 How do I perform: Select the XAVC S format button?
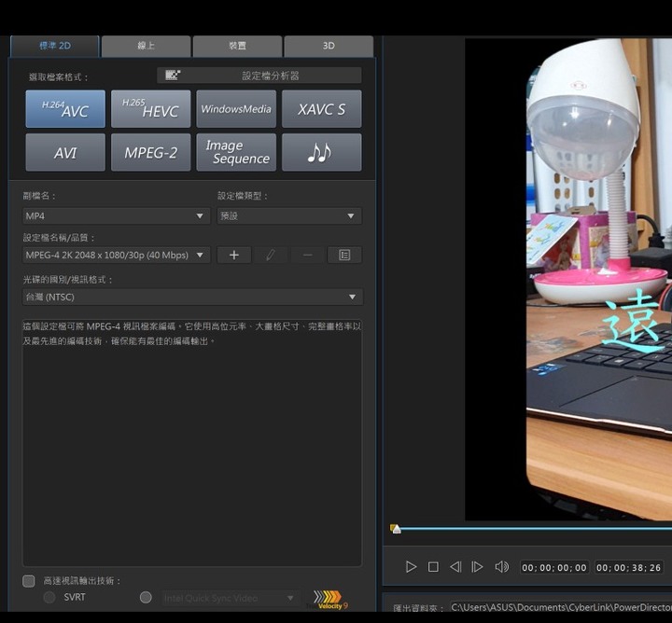321,109
